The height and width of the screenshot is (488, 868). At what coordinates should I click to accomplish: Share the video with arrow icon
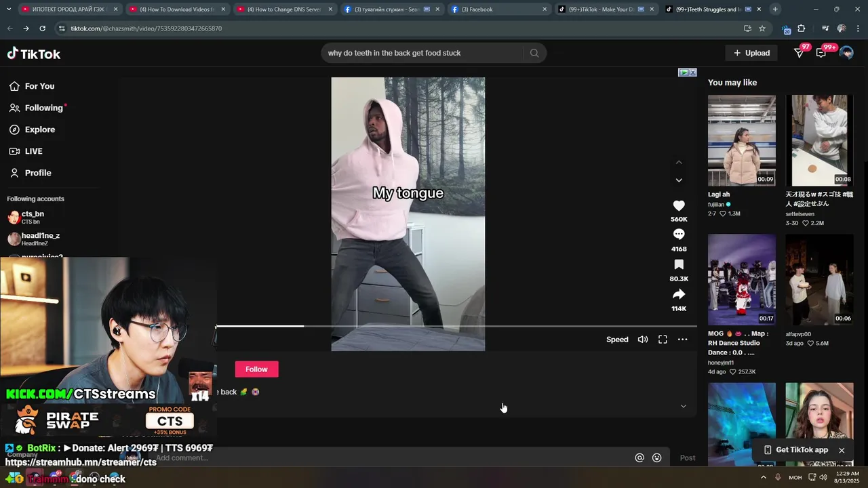click(679, 294)
